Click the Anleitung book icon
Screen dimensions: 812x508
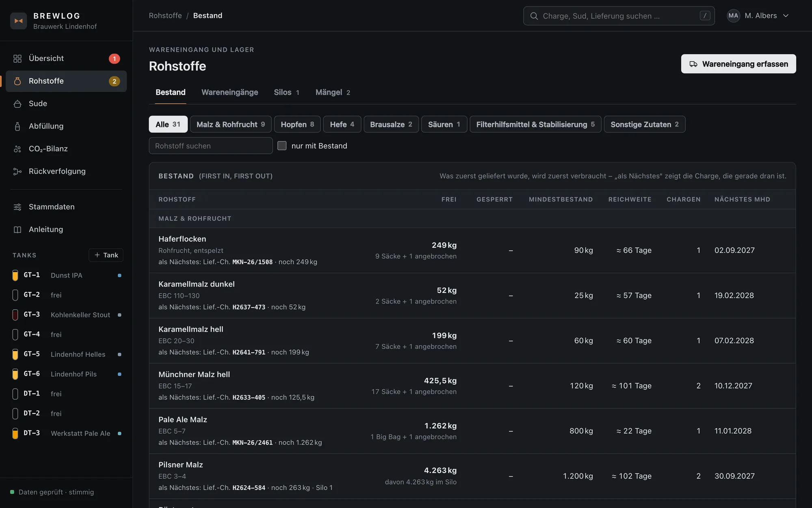(17, 230)
